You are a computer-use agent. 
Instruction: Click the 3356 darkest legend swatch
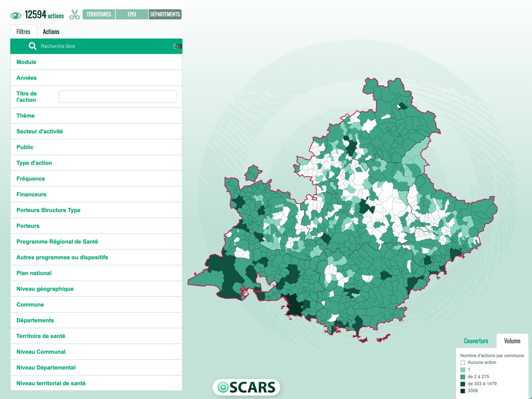[x=463, y=391]
